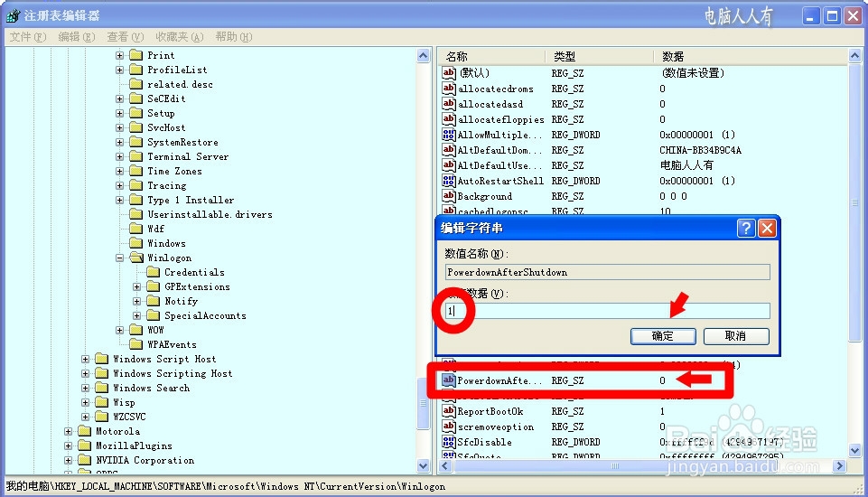Select the AltDefaultDom... value name
868x497 pixels.
(499, 150)
